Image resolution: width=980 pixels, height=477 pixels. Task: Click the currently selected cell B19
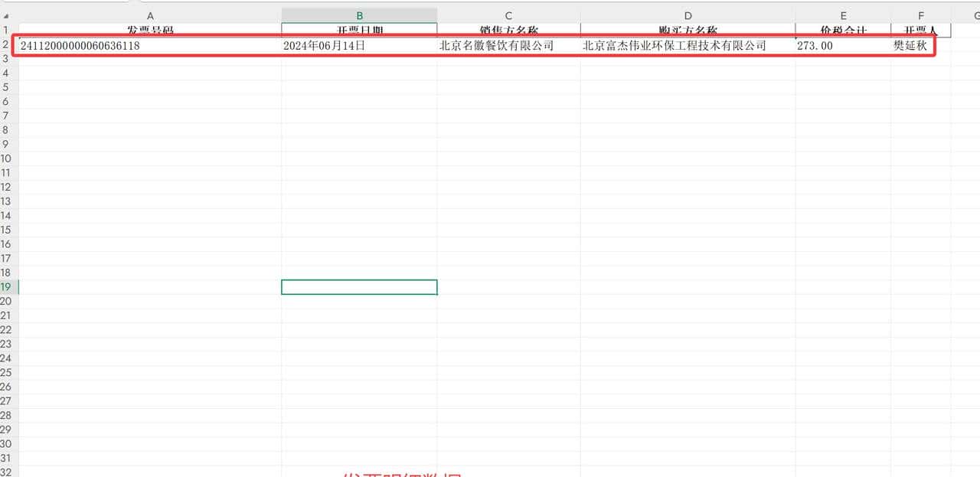click(x=359, y=287)
